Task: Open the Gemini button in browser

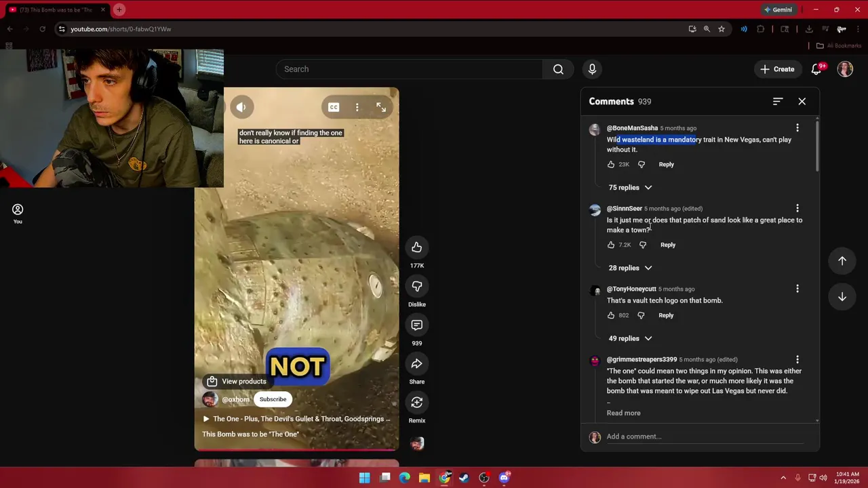Action: (778, 9)
